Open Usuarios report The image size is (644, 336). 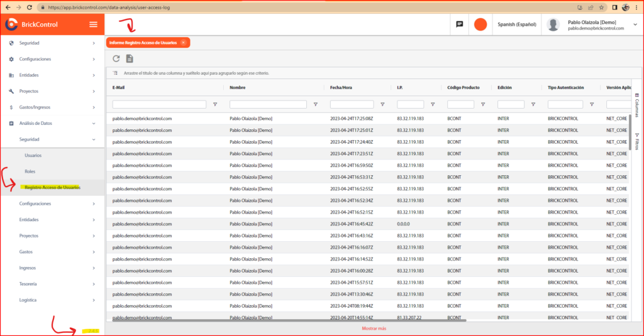click(33, 156)
